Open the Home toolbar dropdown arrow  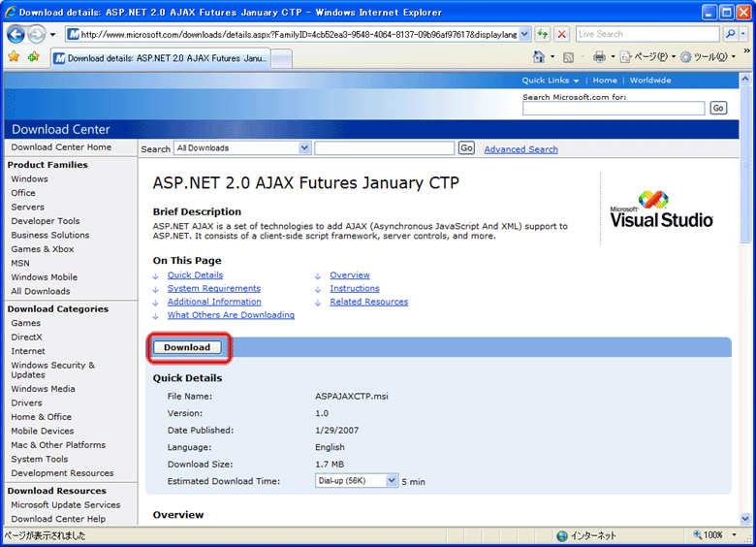click(552, 57)
